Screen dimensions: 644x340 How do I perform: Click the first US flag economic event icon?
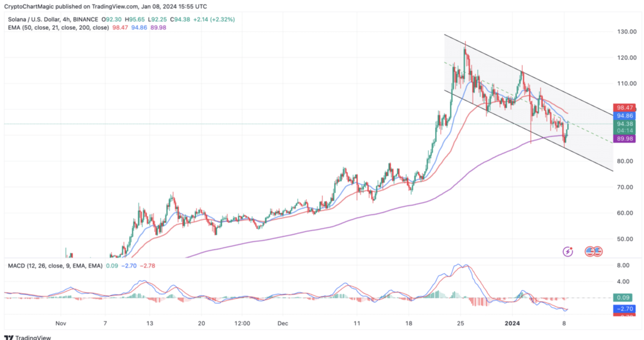(x=590, y=251)
